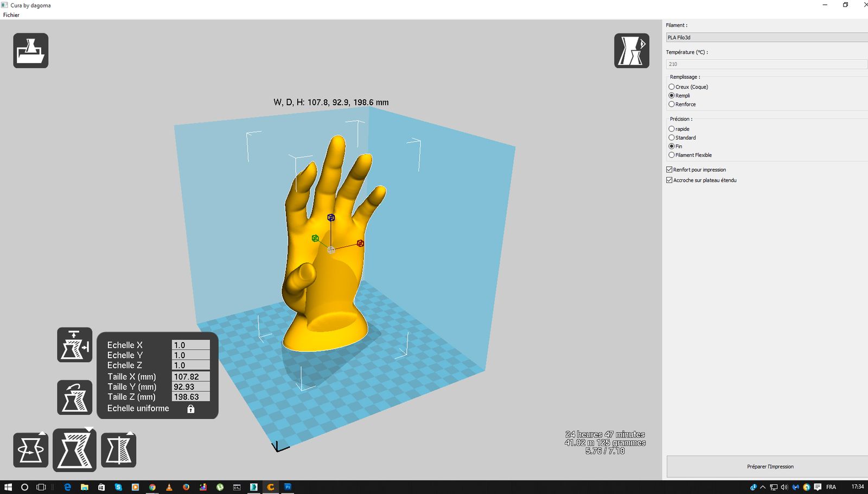
Task: Click the W, D, H dimensions text
Action: 331,102
